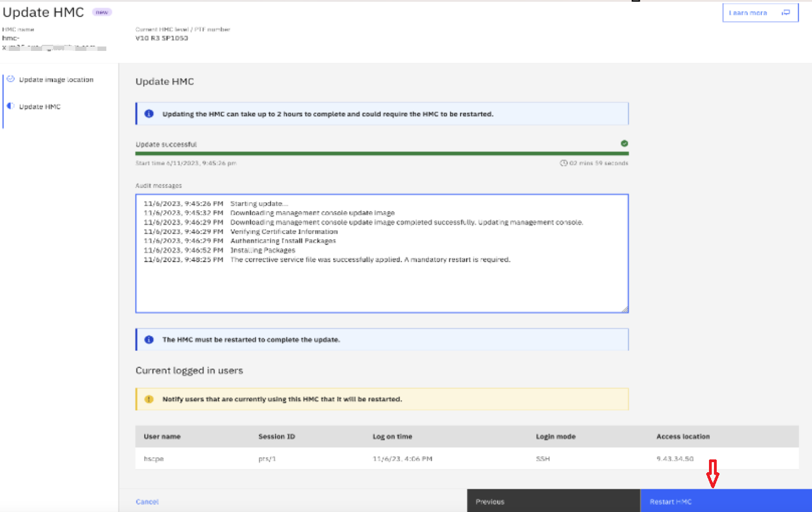The image size is (812, 512).
Task: Click inside the Audit messages text area
Action: pyautogui.click(x=382, y=254)
